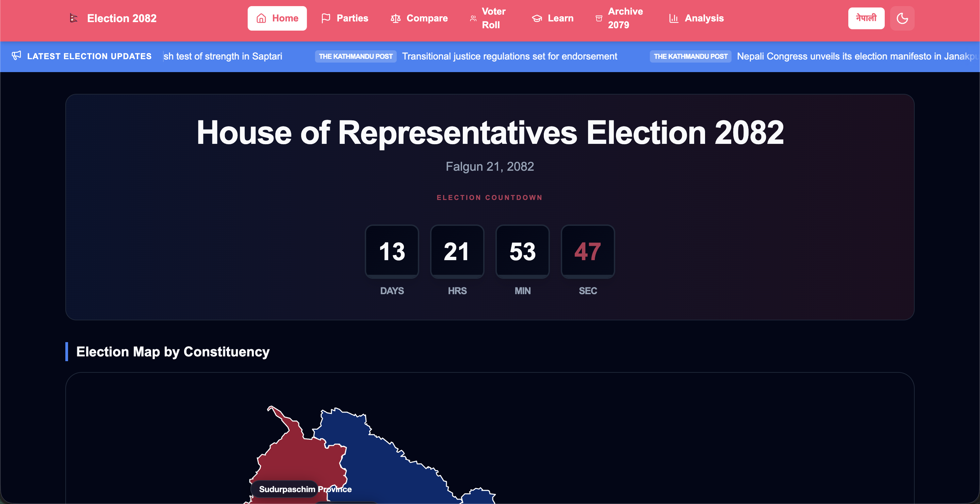Click the megaphone icon beside Latest Election Updates
Viewport: 980px width, 504px height.
point(16,55)
